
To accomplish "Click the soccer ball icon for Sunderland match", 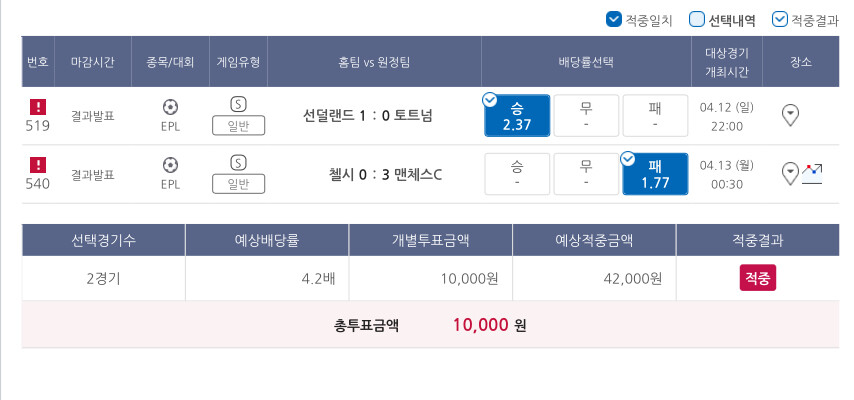I will 170,106.
